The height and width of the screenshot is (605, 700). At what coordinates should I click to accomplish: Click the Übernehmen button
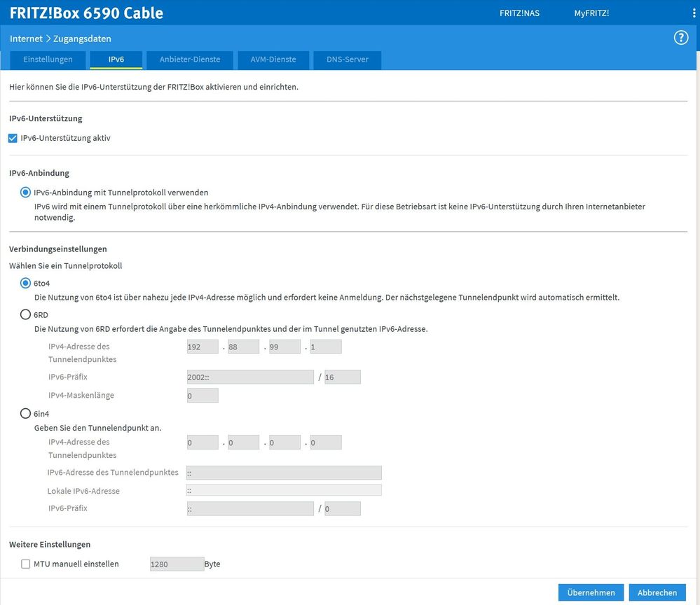591,592
